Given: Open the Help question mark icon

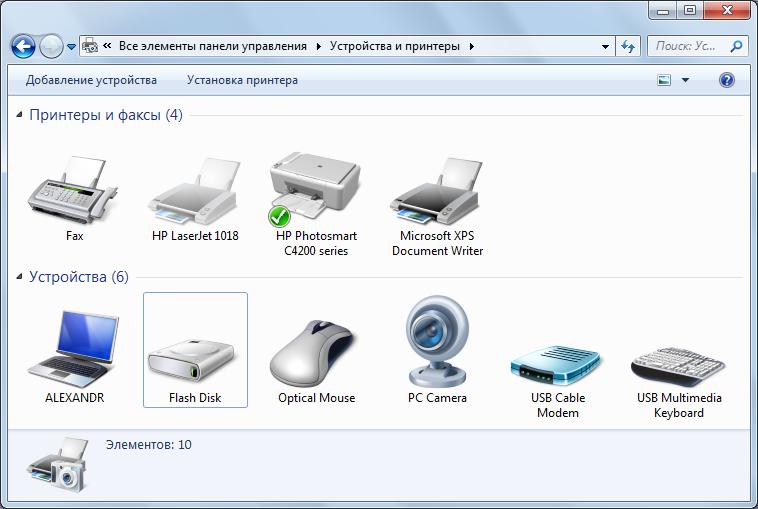Looking at the screenshot, I should coord(727,80).
